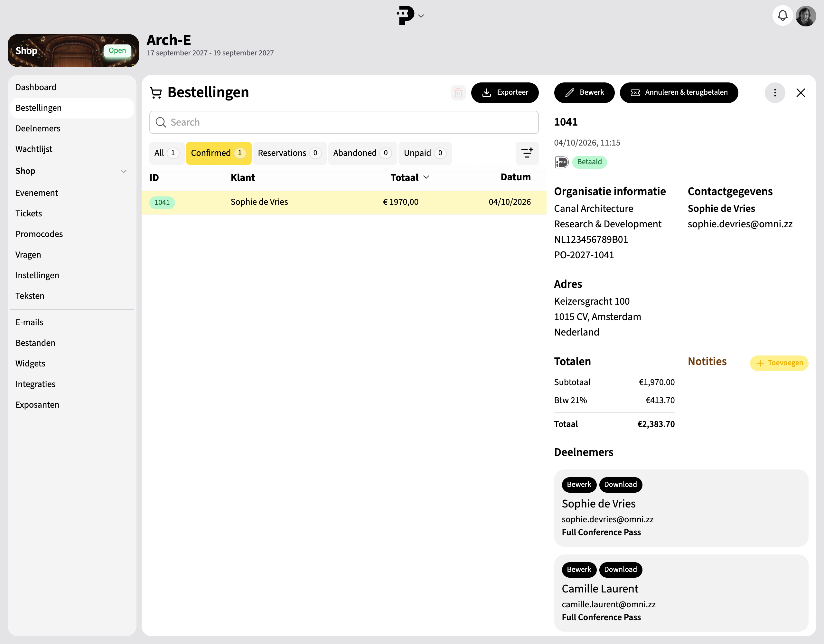
Task: Click order ID badge 1041
Action: click(162, 202)
